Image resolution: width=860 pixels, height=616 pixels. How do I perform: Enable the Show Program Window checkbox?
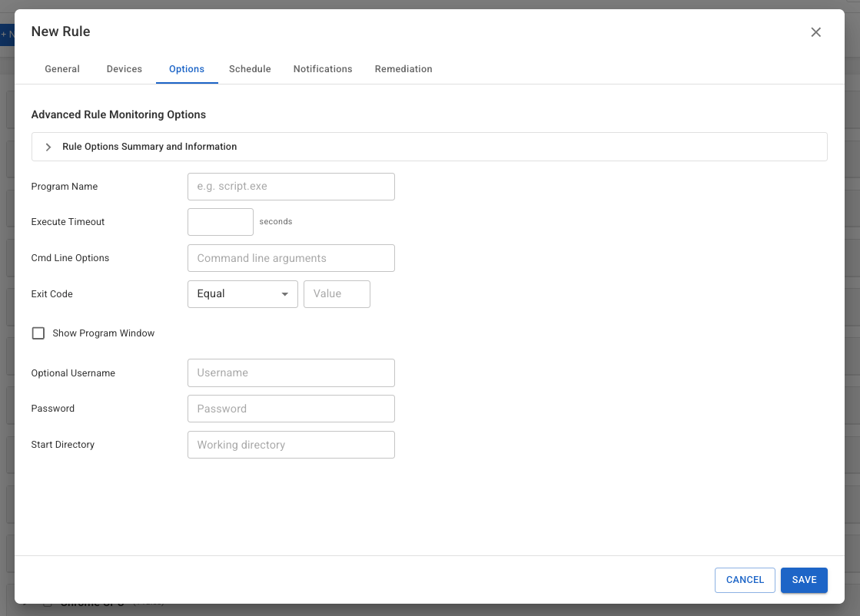coord(38,333)
